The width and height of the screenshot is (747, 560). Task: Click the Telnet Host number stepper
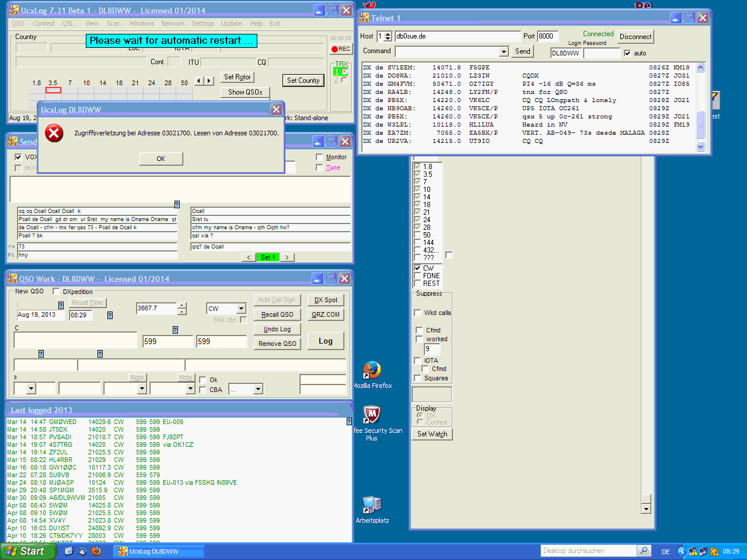[x=388, y=36]
